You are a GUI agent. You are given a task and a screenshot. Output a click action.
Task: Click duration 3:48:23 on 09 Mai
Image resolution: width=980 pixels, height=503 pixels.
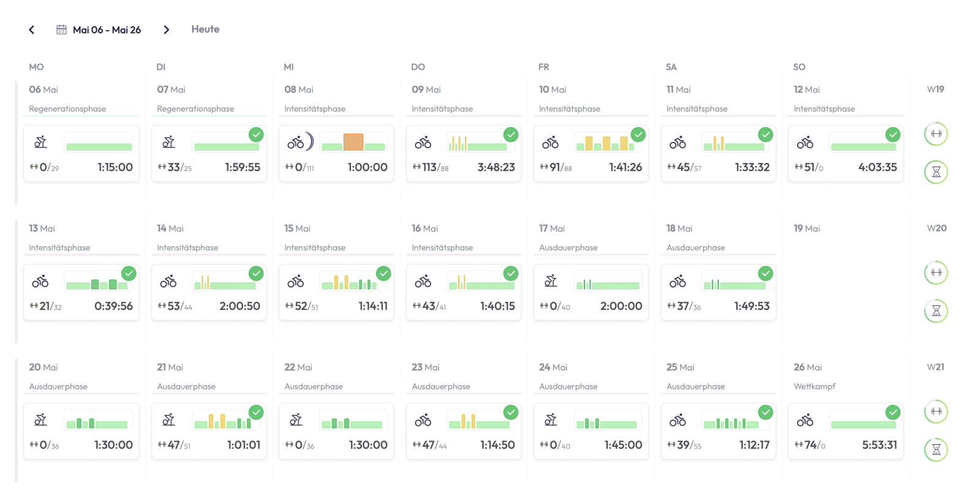496,167
